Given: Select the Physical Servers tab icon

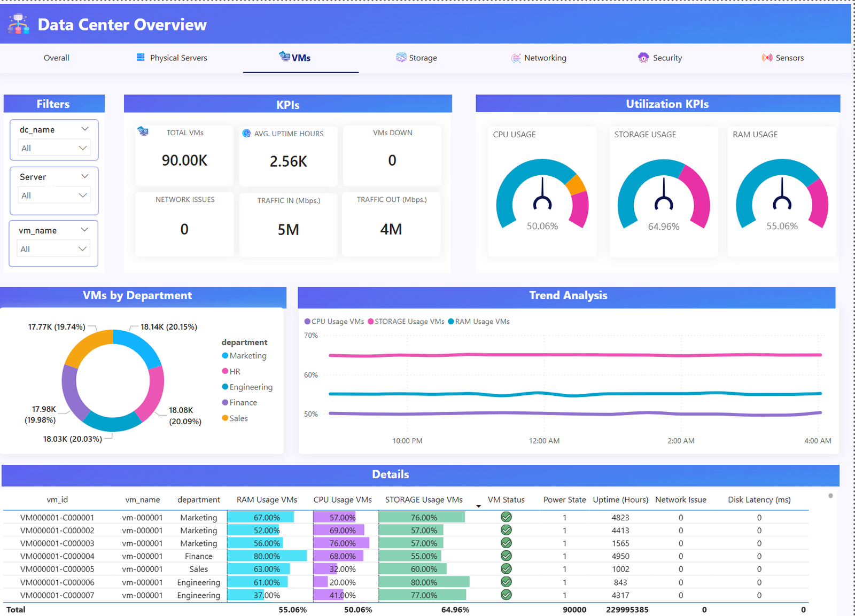Looking at the screenshot, I should coord(141,57).
